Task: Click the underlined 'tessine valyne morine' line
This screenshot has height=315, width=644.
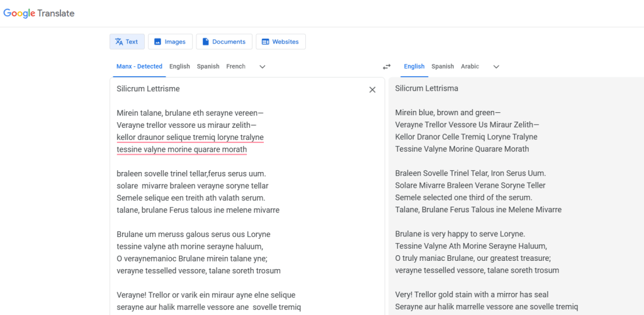Action: click(x=181, y=149)
